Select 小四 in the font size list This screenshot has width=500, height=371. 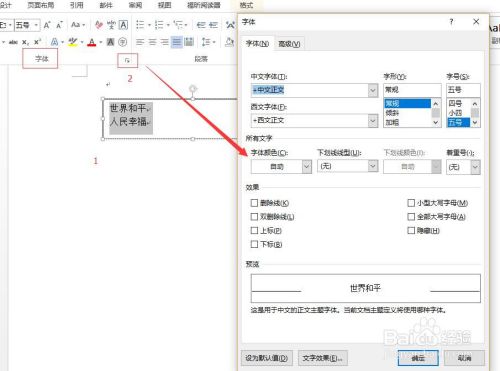(458, 113)
